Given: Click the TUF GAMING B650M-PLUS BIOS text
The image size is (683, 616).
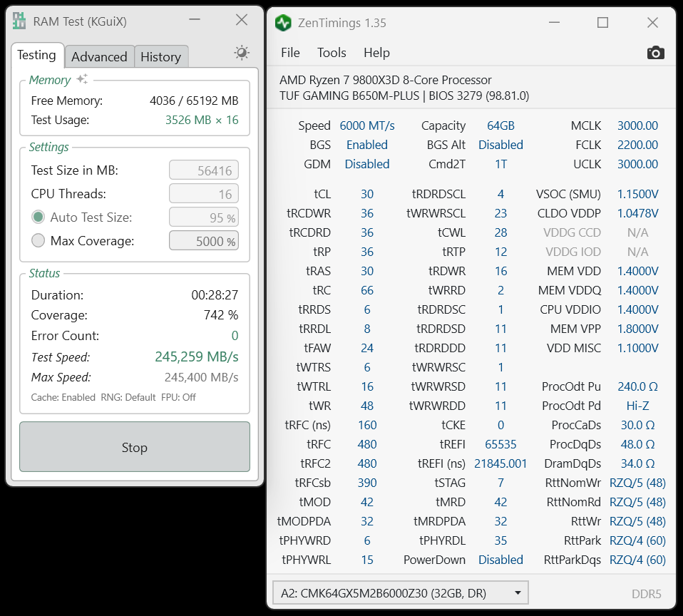Looking at the screenshot, I should point(404,96).
